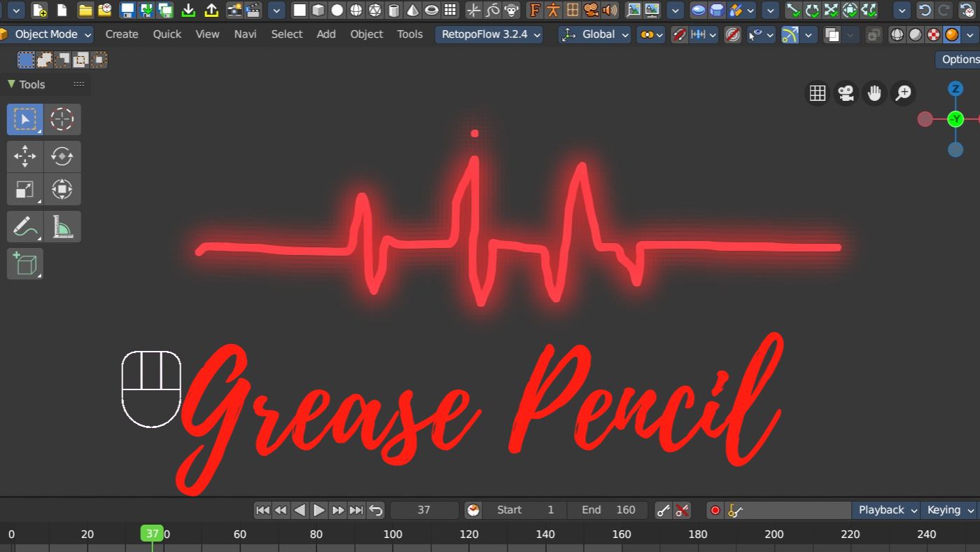Add a cylinder mesh from top toolbar
This screenshot has width=980, height=552.
point(394,11)
